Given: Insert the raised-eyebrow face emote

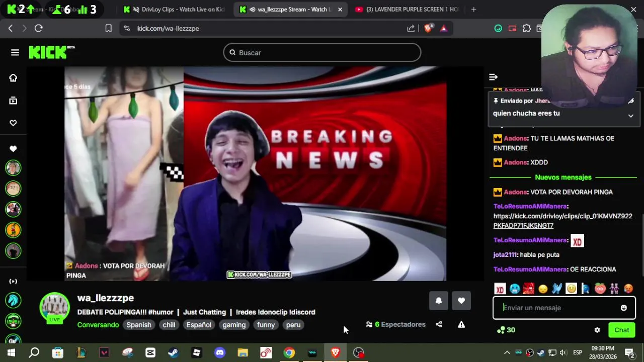Looking at the screenshot, I should point(571,289).
